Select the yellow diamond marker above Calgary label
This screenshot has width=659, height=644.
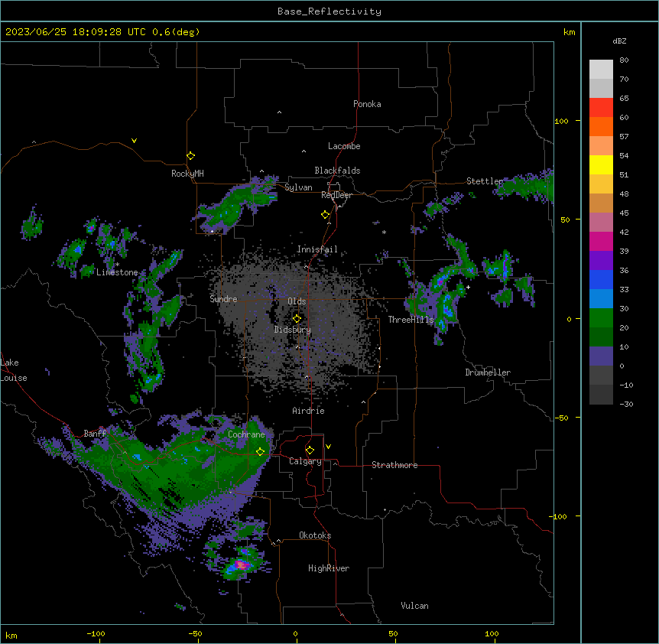click(310, 450)
